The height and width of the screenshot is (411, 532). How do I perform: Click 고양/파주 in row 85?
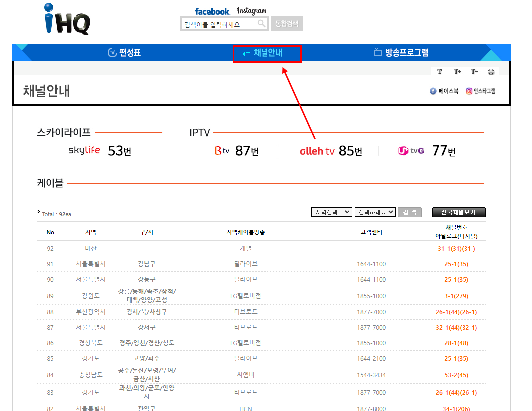pyautogui.click(x=147, y=358)
